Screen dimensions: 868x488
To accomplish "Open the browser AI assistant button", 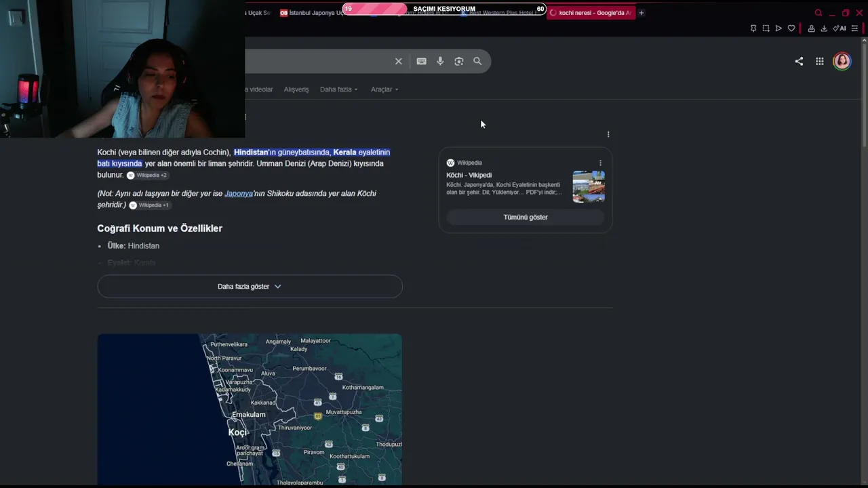I will [839, 28].
